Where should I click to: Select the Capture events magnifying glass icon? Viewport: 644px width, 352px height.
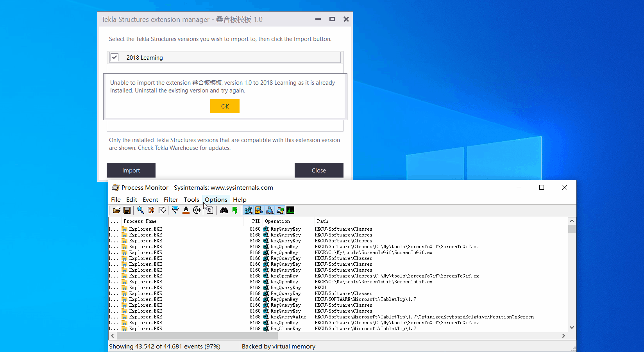pyautogui.click(x=141, y=210)
